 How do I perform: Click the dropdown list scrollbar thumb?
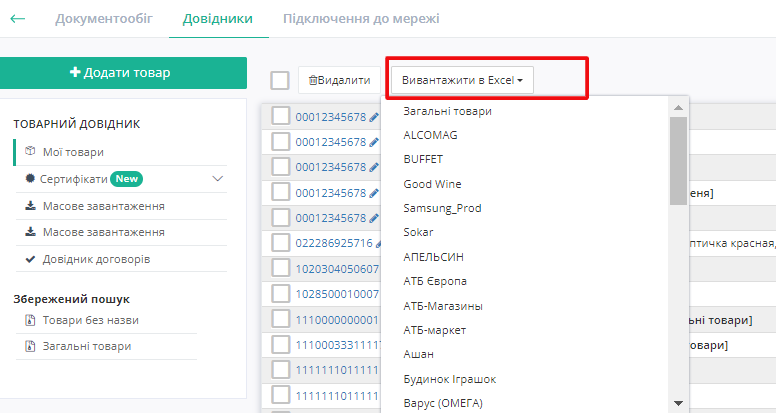[678, 161]
